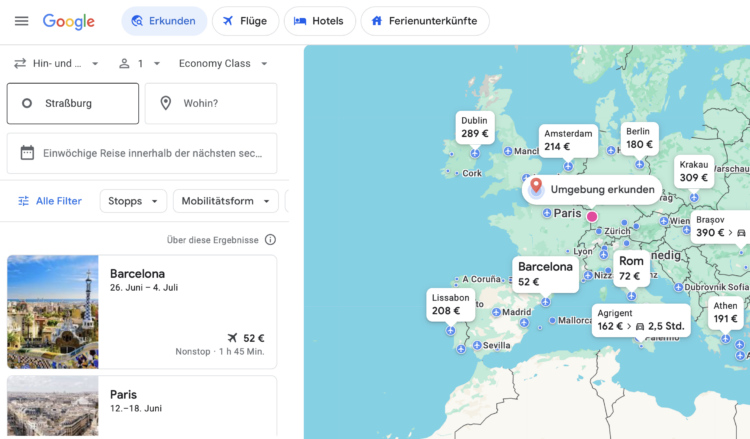Change the Economy Class cabin dropdown
750x439 pixels.
223,64
